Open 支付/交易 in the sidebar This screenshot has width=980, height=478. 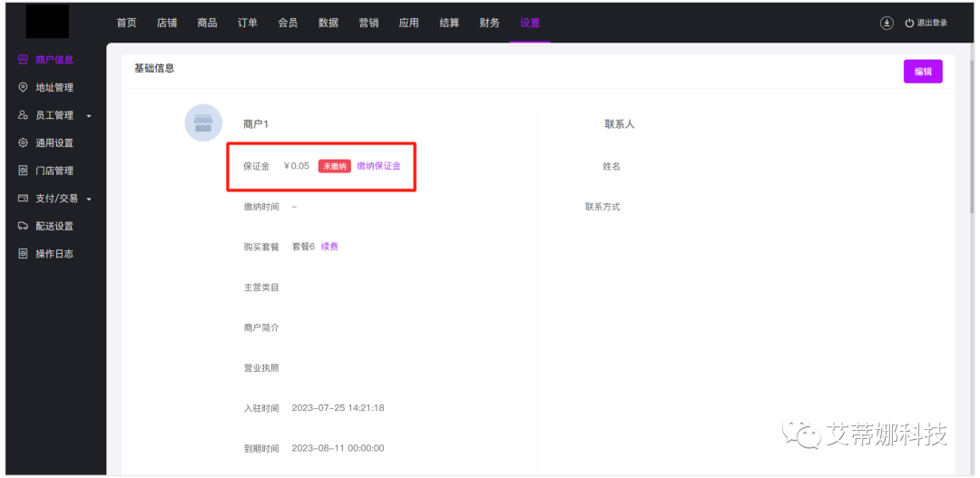point(57,199)
